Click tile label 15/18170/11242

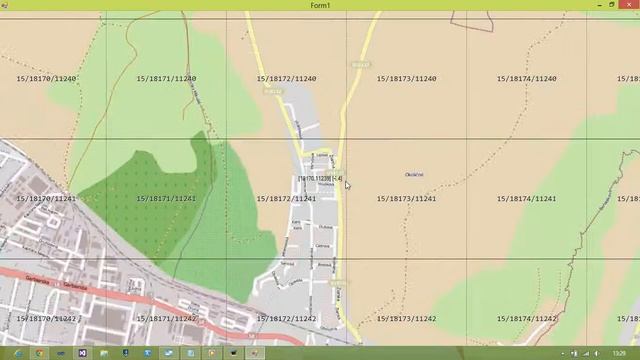(46, 318)
